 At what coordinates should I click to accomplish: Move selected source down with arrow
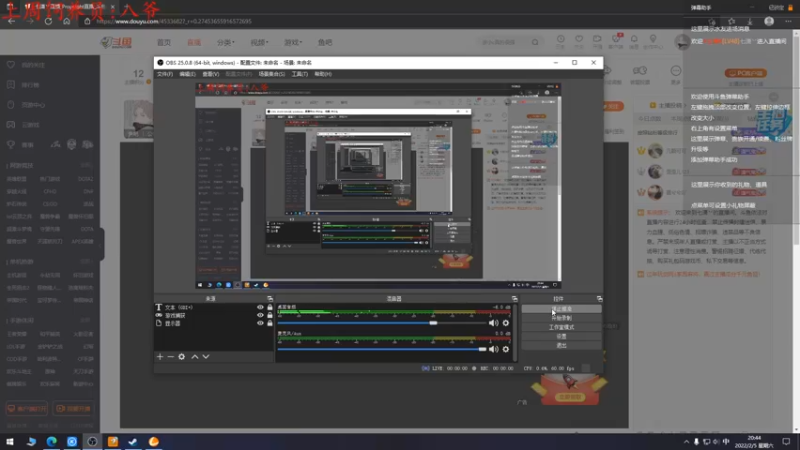pyautogui.click(x=206, y=357)
